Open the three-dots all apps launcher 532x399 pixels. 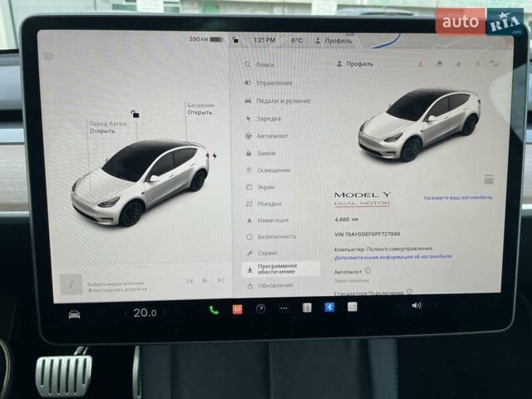(283, 308)
